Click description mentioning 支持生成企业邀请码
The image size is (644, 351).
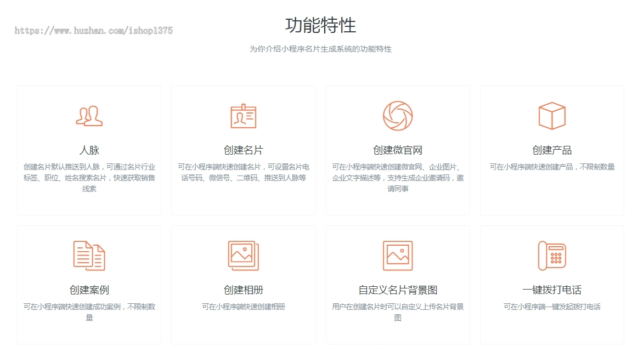398,178
